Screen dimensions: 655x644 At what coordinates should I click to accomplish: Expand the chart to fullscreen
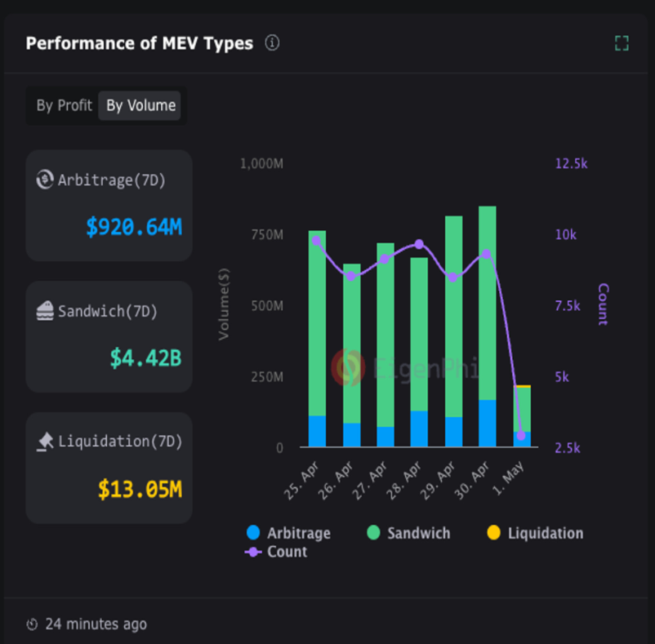[x=622, y=43]
